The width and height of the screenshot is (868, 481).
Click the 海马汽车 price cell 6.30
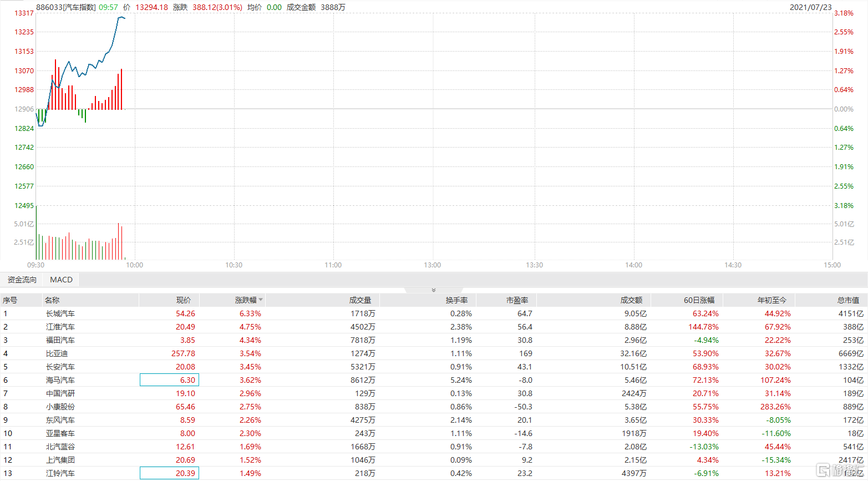[169, 380]
